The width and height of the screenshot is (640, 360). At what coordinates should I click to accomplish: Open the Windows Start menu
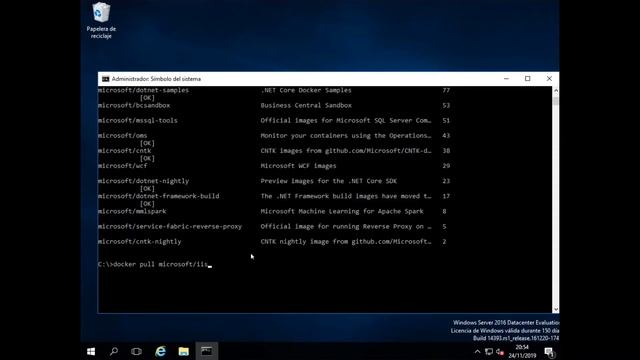[91, 351]
